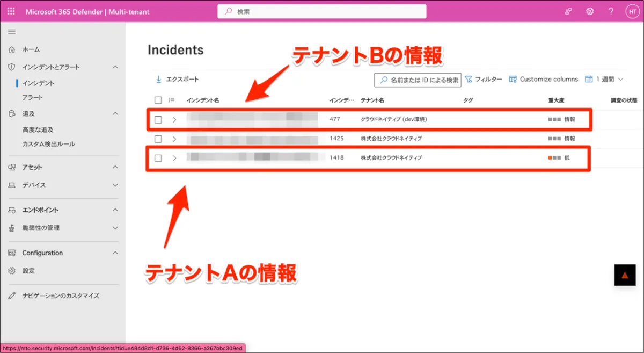Open the 1 週間 time range dropdown
This screenshot has width=644, height=353.
coord(604,79)
